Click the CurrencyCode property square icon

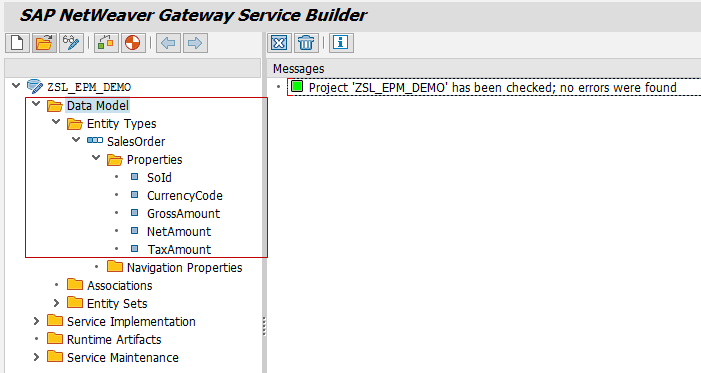tap(135, 195)
